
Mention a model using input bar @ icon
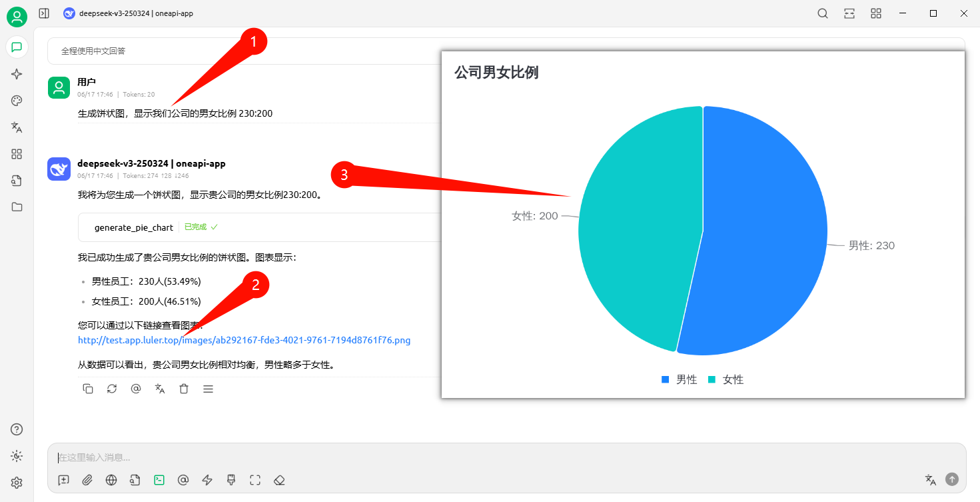tap(183, 479)
